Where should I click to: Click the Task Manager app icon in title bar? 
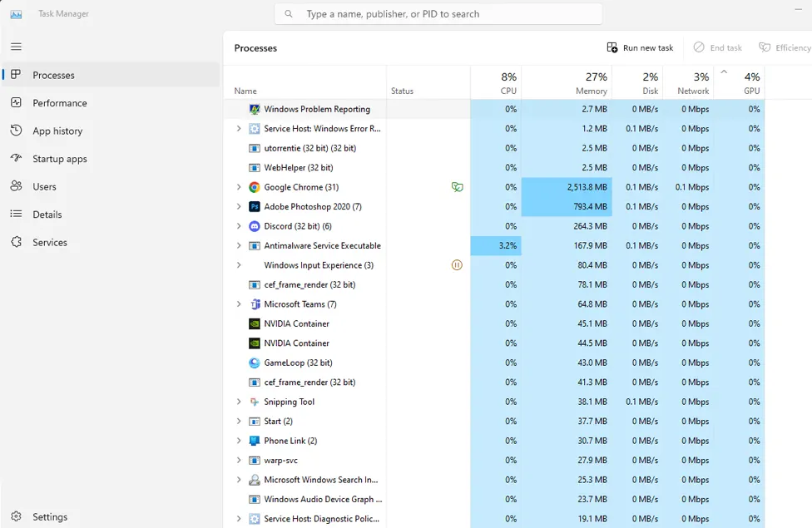(x=16, y=14)
